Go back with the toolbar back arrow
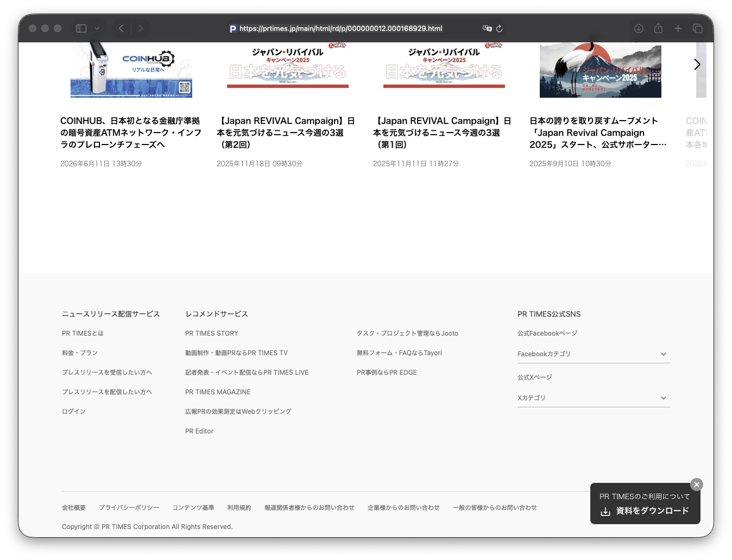 121,28
